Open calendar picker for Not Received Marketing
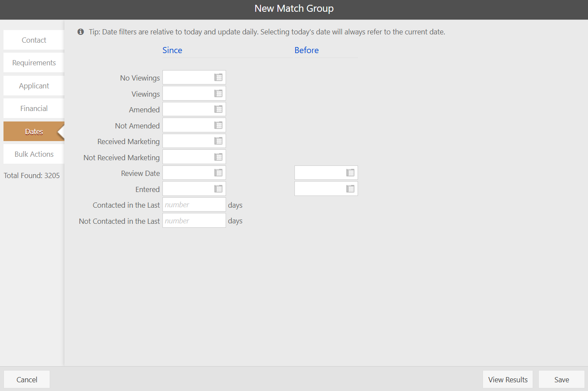The width and height of the screenshot is (588, 391). tap(218, 157)
